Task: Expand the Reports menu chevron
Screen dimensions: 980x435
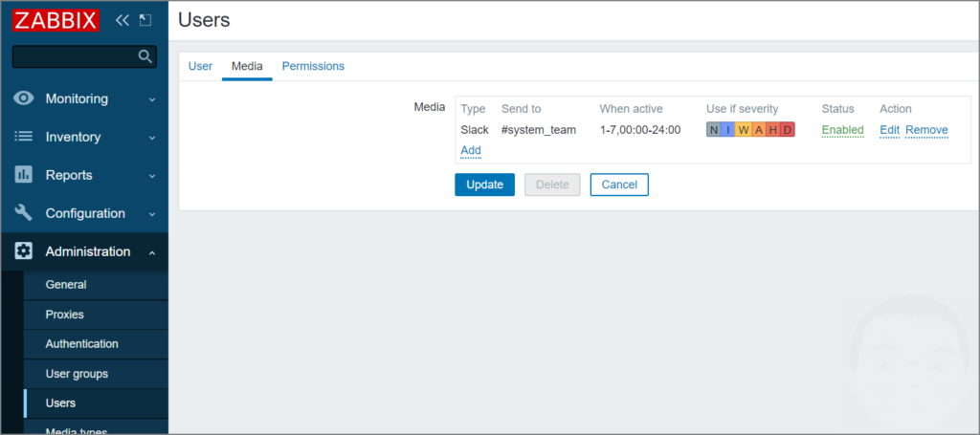Action: (152, 176)
